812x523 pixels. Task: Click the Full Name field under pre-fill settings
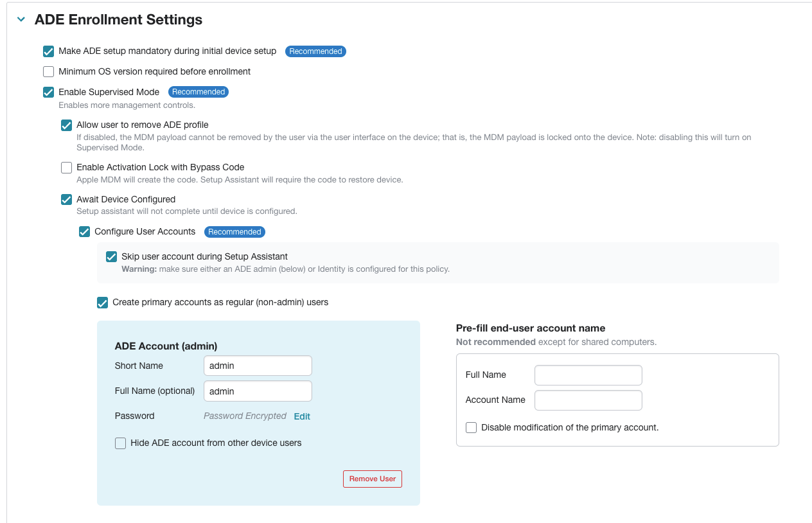588,375
